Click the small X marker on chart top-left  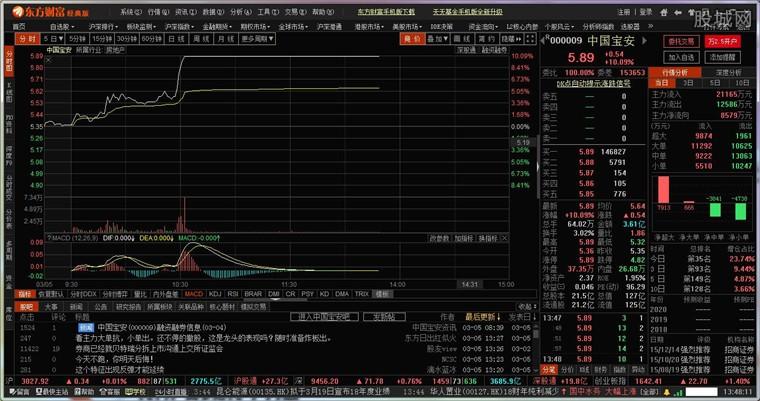pos(48,60)
